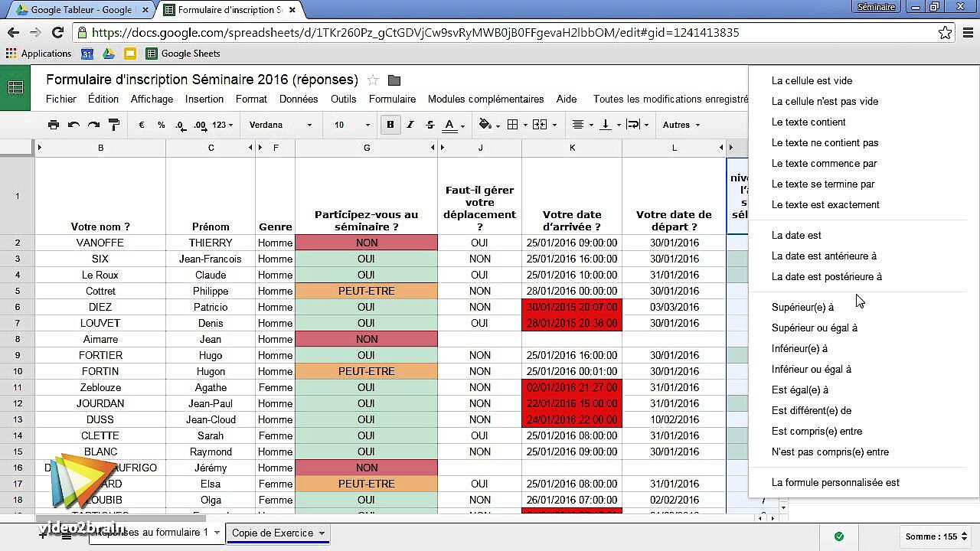Increase decimal places button
Viewport: 980px width, 551px height.
pyautogui.click(x=200, y=125)
